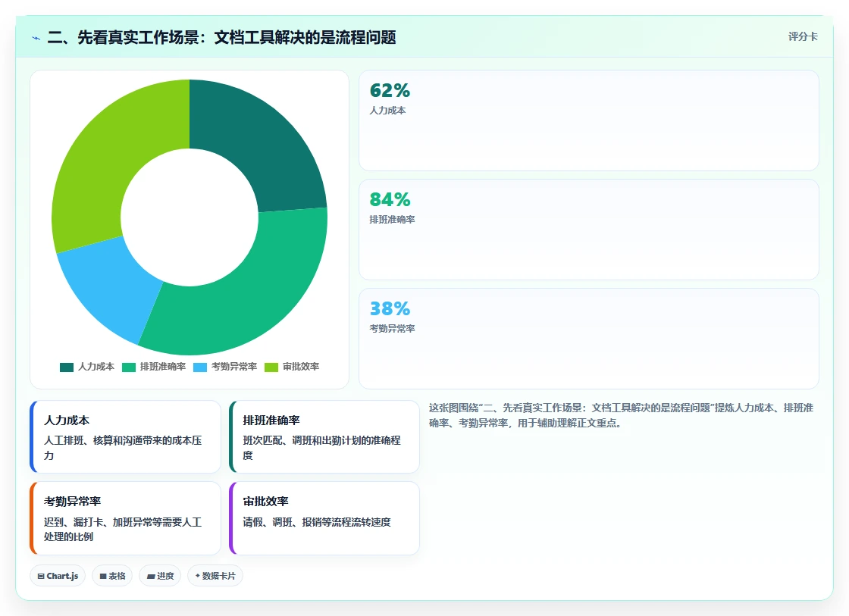The image size is (849, 616).
Task: Click the square icon in the 表格 chip
Action: point(103,577)
